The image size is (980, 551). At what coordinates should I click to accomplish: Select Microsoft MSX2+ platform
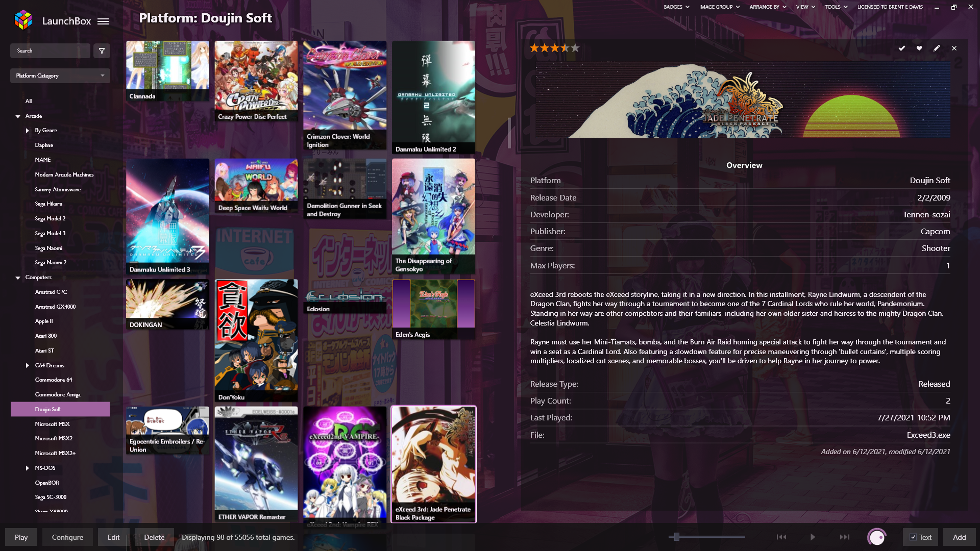[x=55, y=454]
